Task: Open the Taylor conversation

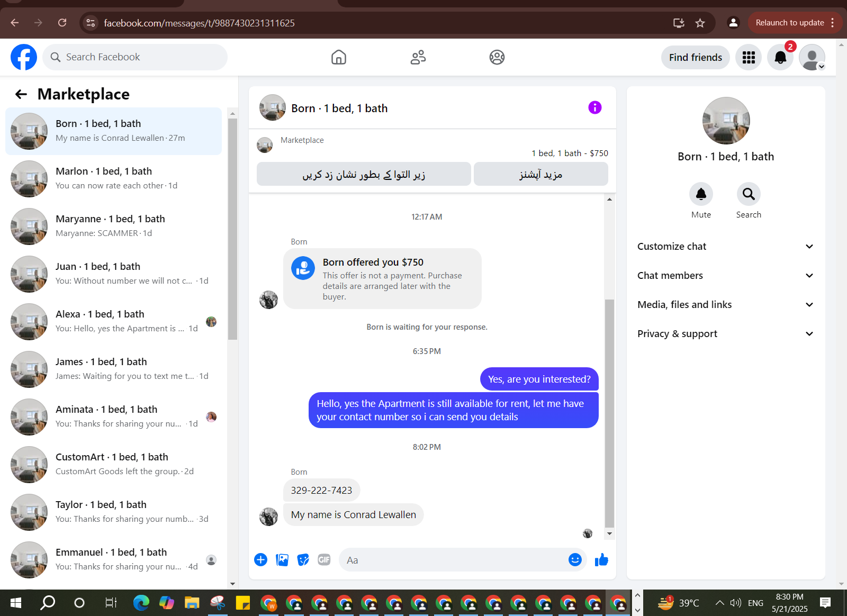Action: pyautogui.click(x=114, y=512)
